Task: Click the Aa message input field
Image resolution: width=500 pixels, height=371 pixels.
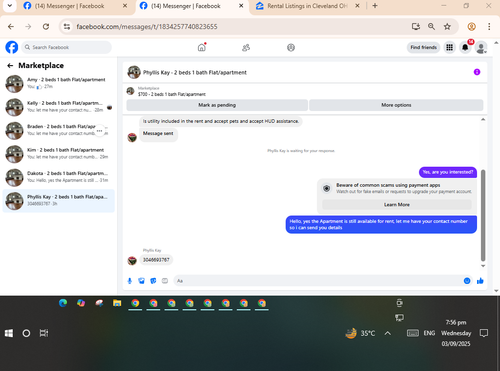Action: 317,281
